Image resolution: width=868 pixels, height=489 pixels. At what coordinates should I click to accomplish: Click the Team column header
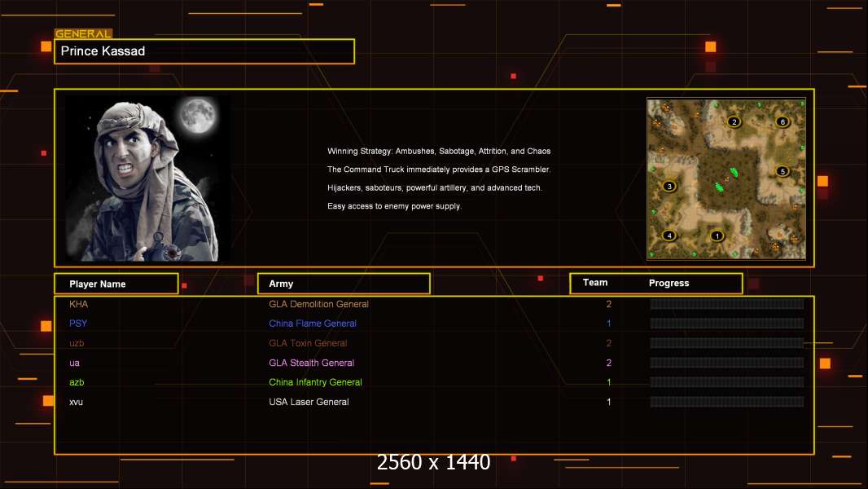pyautogui.click(x=595, y=283)
